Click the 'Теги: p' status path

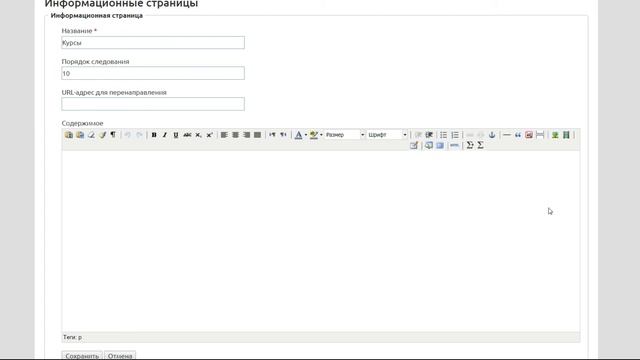(73, 337)
